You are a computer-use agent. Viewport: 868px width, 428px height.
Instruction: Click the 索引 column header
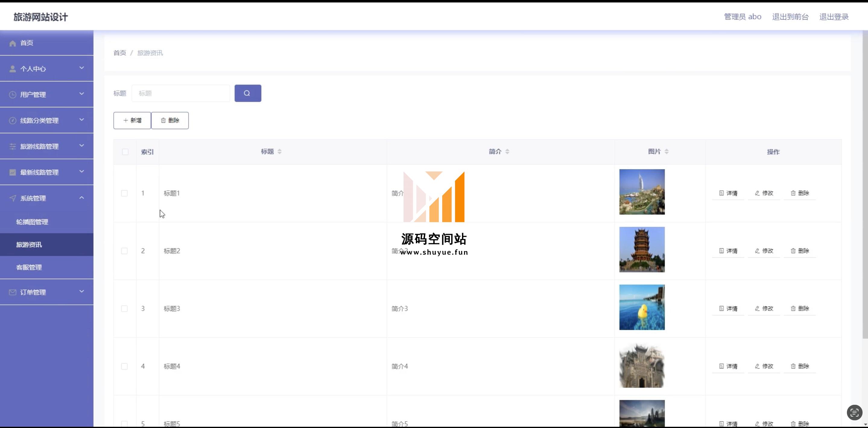147,152
